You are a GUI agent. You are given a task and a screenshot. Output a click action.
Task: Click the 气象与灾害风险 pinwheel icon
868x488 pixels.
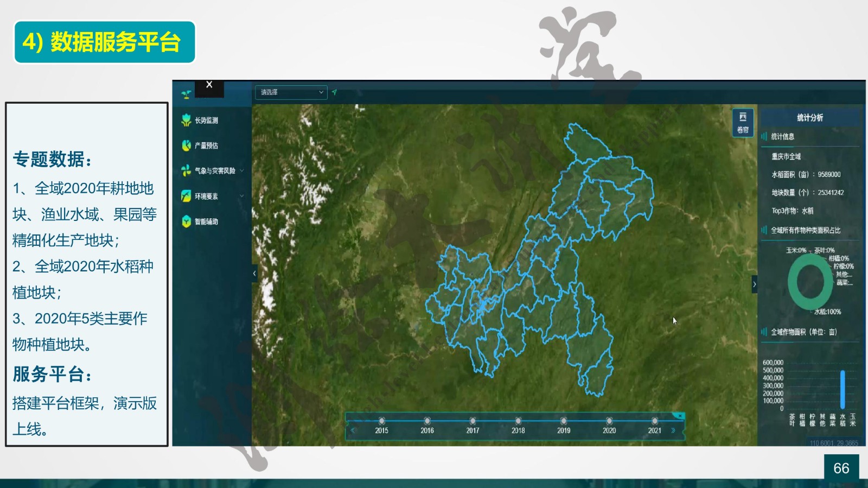[186, 170]
